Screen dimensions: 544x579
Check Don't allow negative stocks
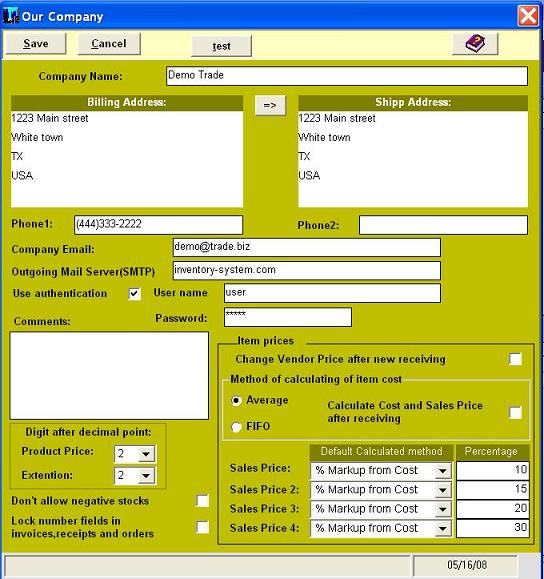tap(202, 501)
